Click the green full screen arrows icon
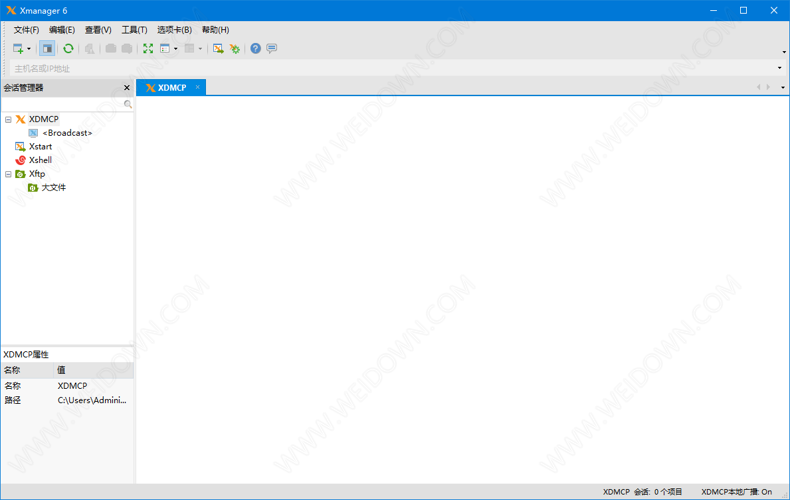The image size is (790, 500). [148, 48]
